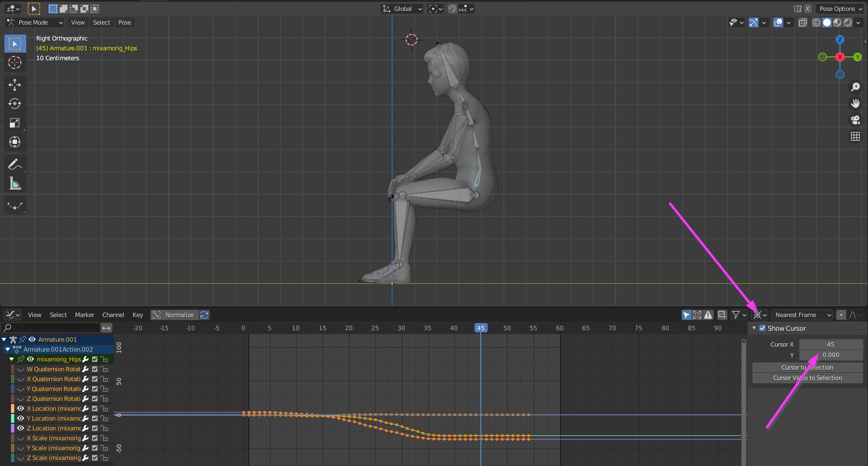Hide the Y Location channel eye
This screenshot has height=466, width=868.
21,418
